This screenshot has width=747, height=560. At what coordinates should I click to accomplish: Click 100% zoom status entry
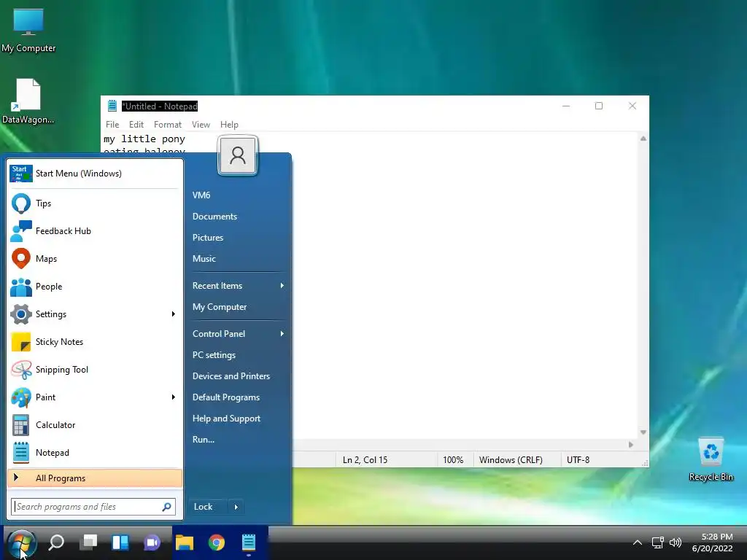pyautogui.click(x=453, y=460)
